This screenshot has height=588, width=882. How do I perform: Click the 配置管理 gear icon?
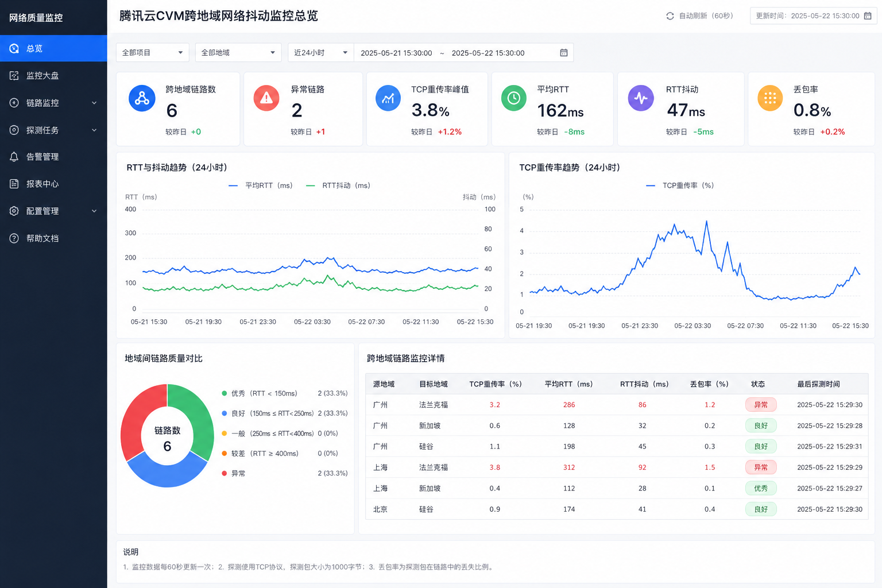(x=14, y=211)
